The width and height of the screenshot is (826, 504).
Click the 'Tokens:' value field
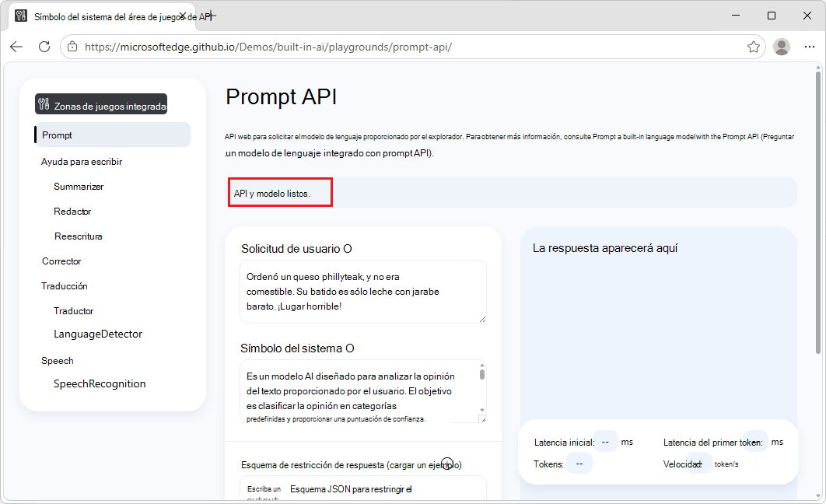579,464
